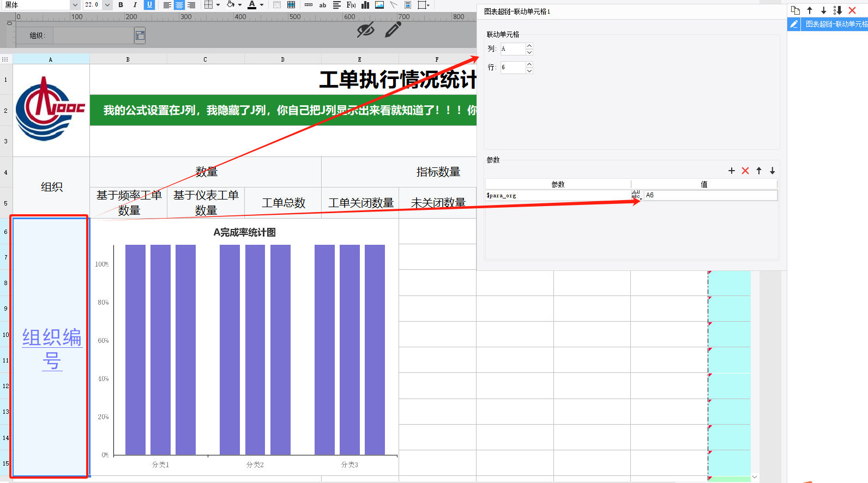Open the cell border dropdown arrow
The height and width of the screenshot is (483, 868).
tap(218, 5)
